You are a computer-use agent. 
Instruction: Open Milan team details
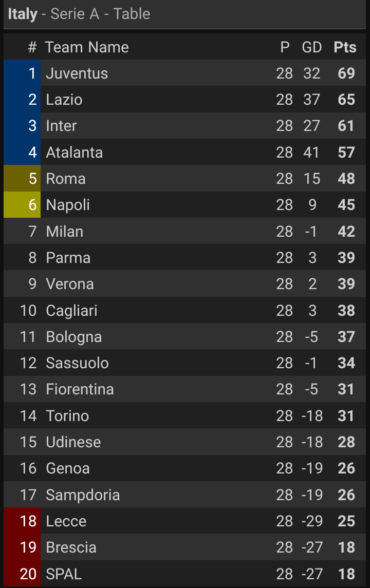coord(64,232)
